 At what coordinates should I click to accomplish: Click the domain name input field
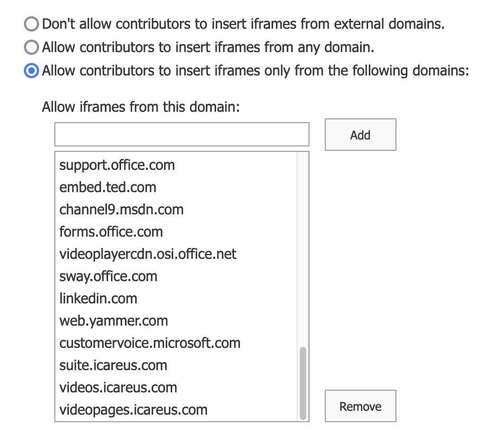click(181, 135)
